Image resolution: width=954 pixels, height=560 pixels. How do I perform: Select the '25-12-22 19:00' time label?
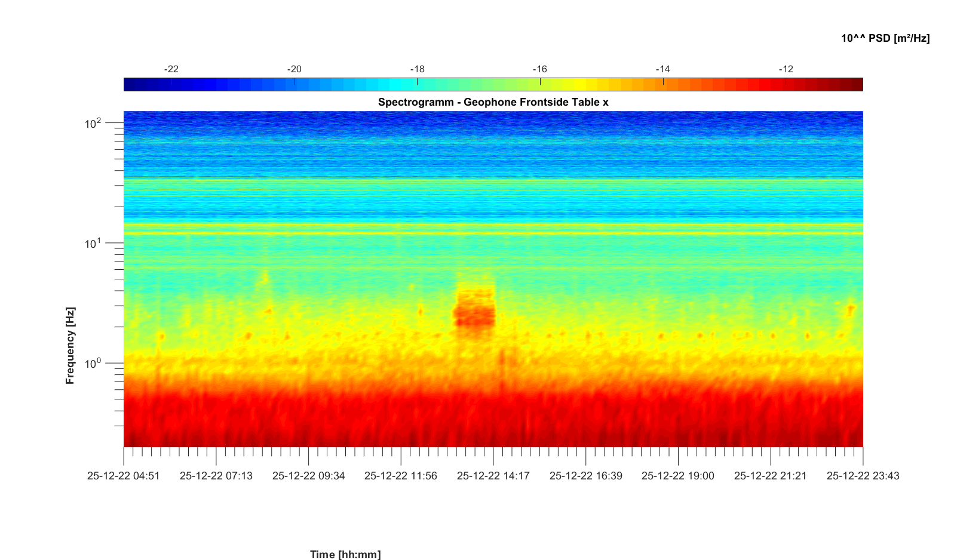point(677,476)
